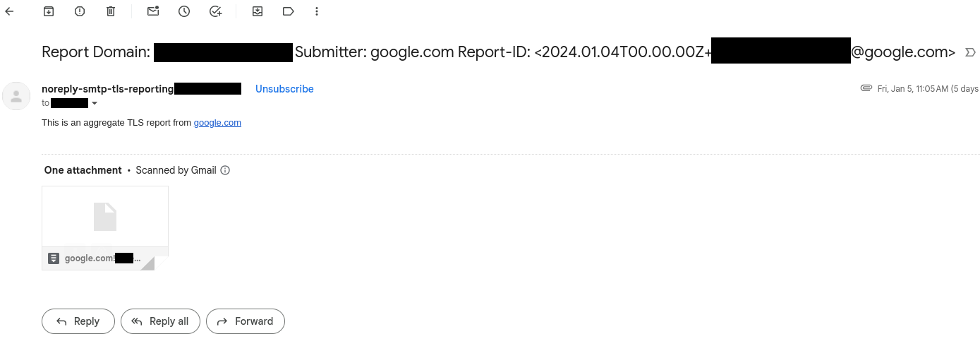This screenshot has height=346, width=980.
Task: Open the google.com attachment thumbnail
Action: pyautogui.click(x=105, y=227)
